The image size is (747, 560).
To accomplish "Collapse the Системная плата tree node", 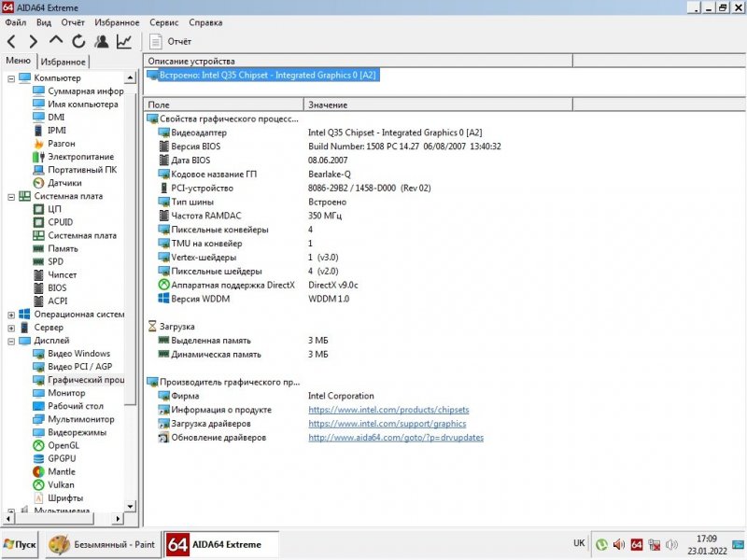I will 11,197.
